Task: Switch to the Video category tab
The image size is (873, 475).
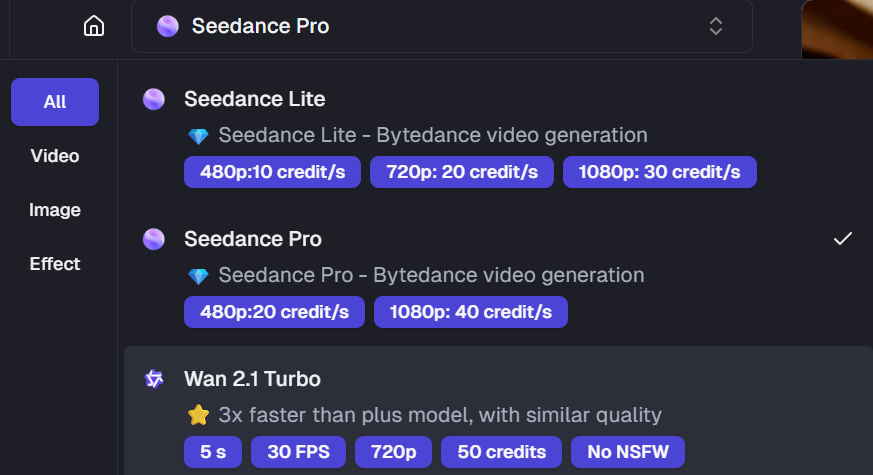Action: pos(55,156)
